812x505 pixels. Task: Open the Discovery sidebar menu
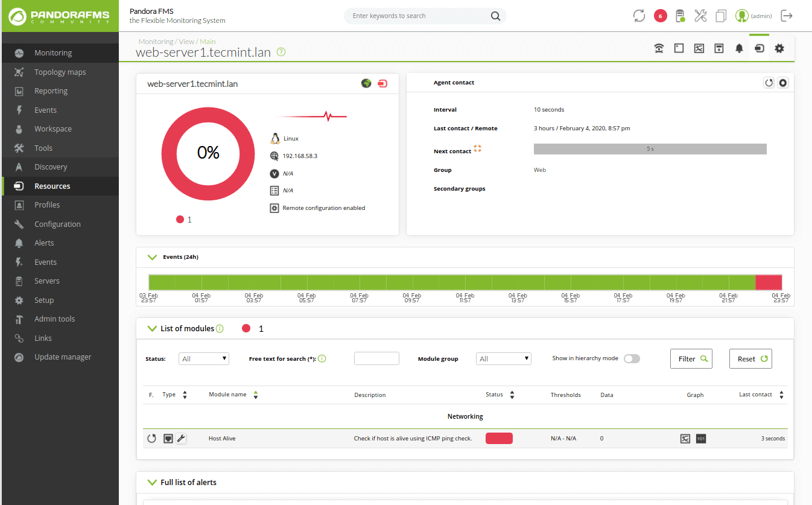coord(60,167)
